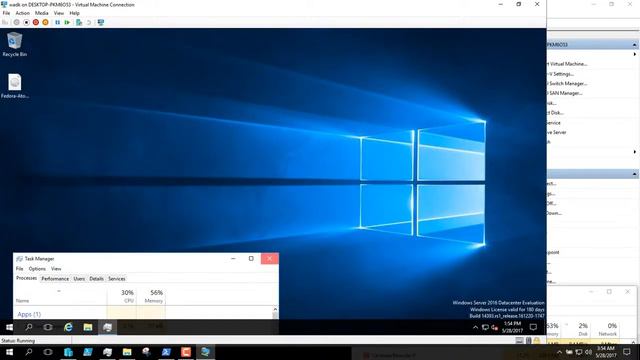Open the Recycle Bin desktop icon in VM
The width and height of the screenshot is (640, 360).
pos(15,44)
